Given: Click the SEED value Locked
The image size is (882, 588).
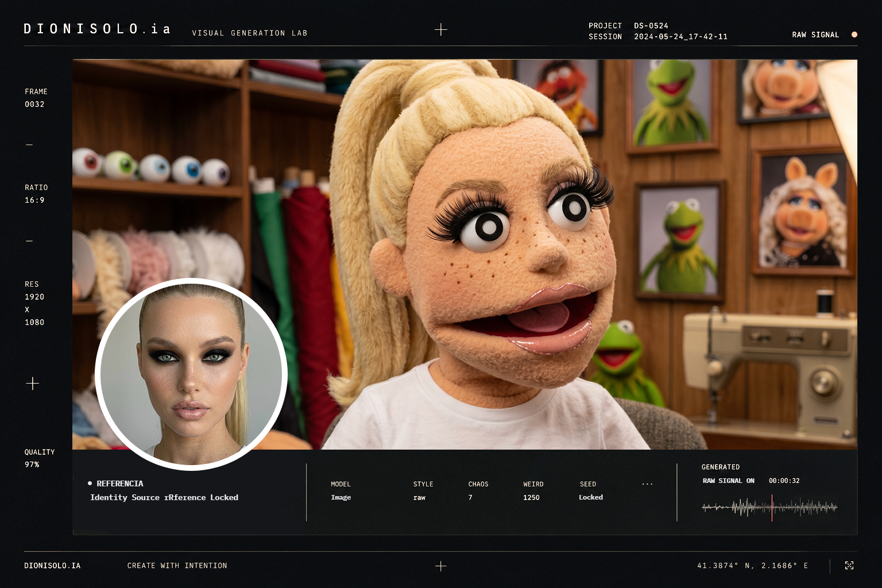Looking at the screenshot, I should 591,497.
